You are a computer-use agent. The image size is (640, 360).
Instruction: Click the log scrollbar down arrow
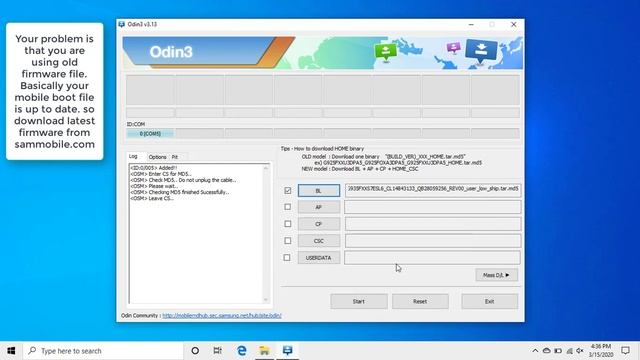click(x=266, y=300)
